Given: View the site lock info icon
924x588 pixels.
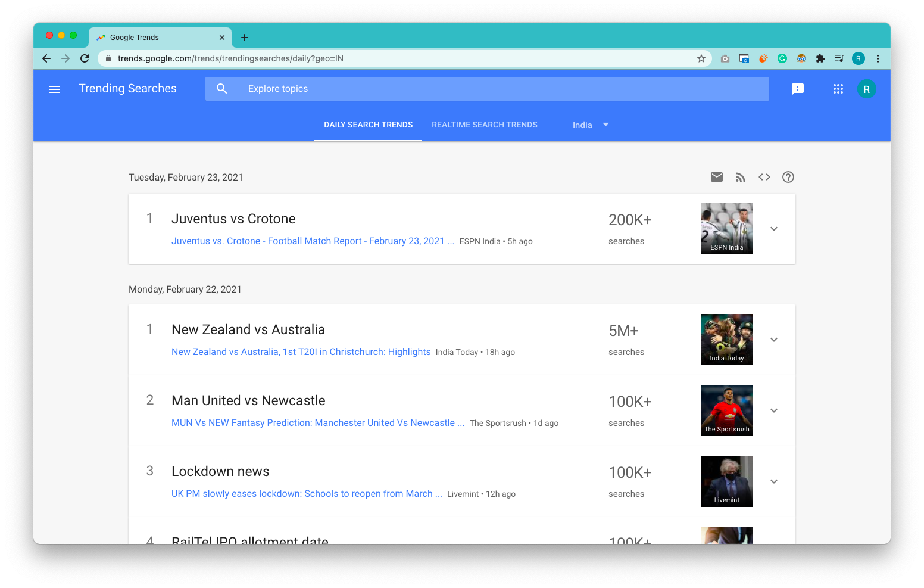Looking at the screenshot, I should coord(108,58).
